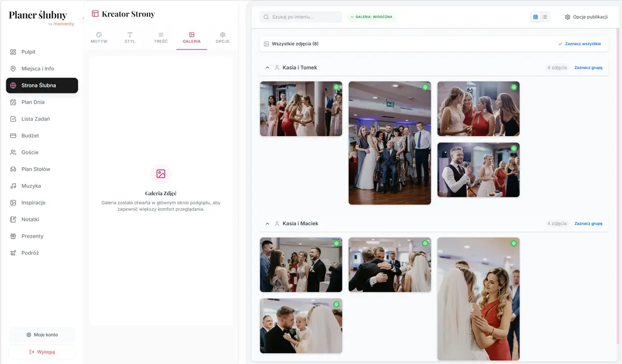Switch to grid view layout
This screenshot has height=364, width=622.
click(x=535, y=17)
